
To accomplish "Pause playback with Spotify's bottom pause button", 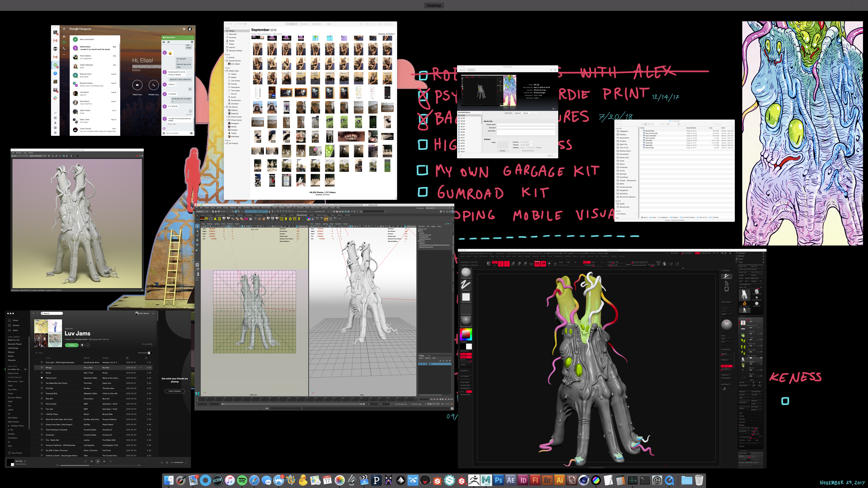I will click(98, 461).
